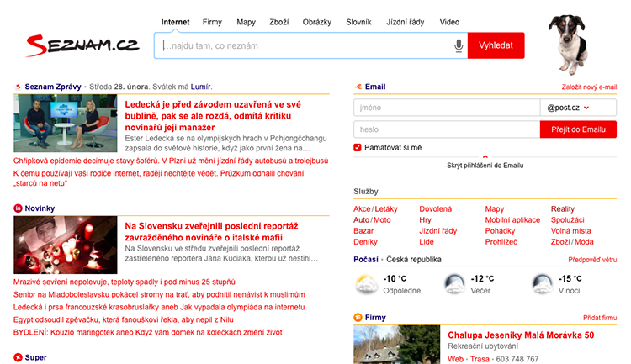
Task: Click the Seznam.cz logo
Action: pos(82,45)
